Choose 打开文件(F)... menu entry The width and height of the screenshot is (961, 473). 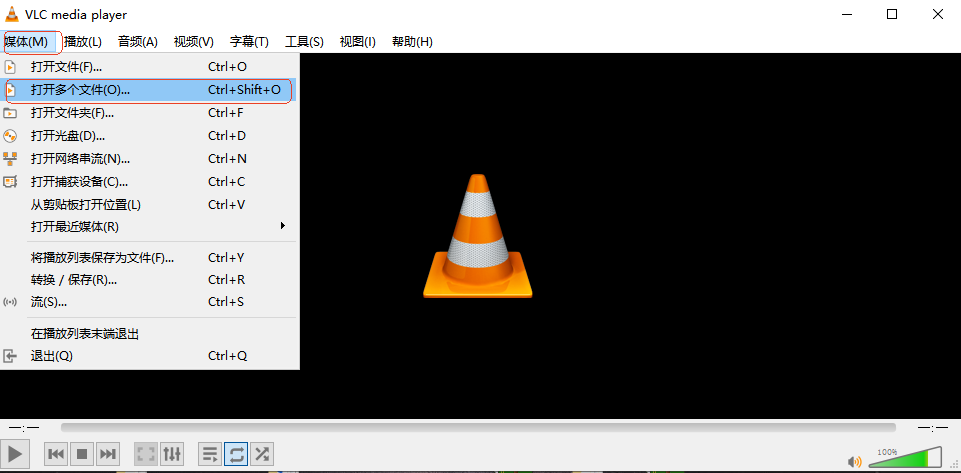(x=149, y=67)
